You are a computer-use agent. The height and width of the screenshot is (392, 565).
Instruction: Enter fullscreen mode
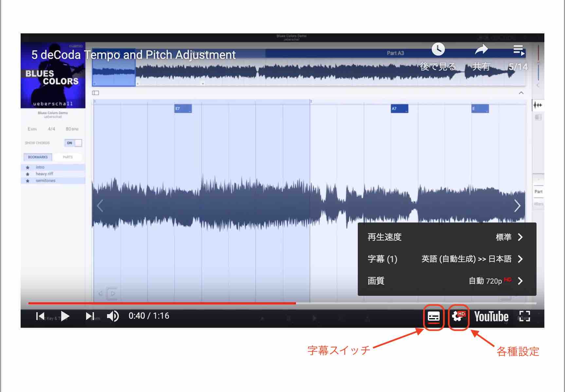pos(524,316)
